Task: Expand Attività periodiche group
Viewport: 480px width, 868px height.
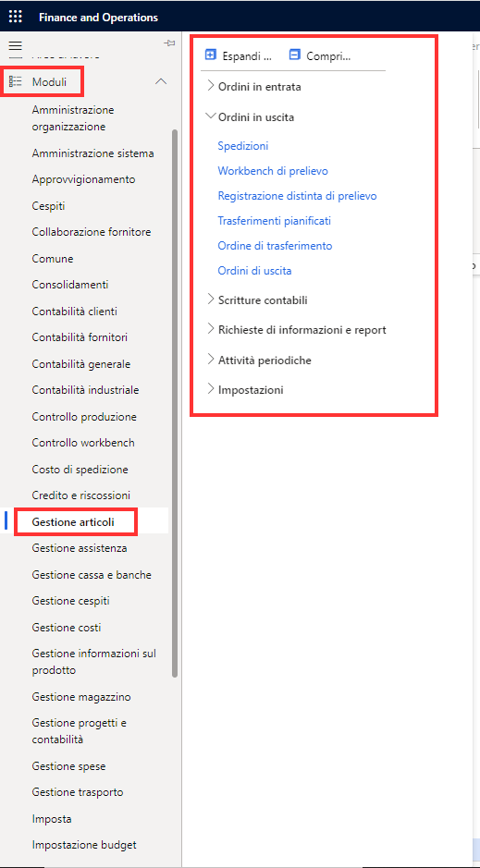Action: pyautogui.click(x=210, y=360)
